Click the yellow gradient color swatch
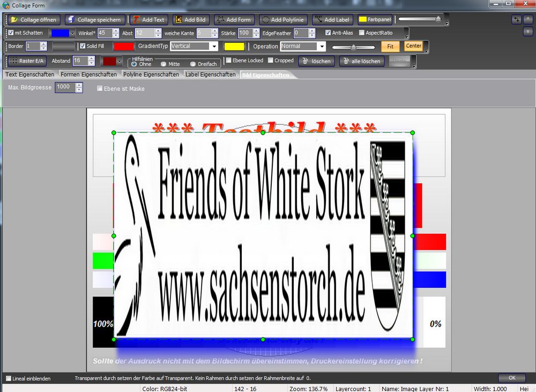The width and height of the screenshot is (536, 392). [x=234, y=46]
